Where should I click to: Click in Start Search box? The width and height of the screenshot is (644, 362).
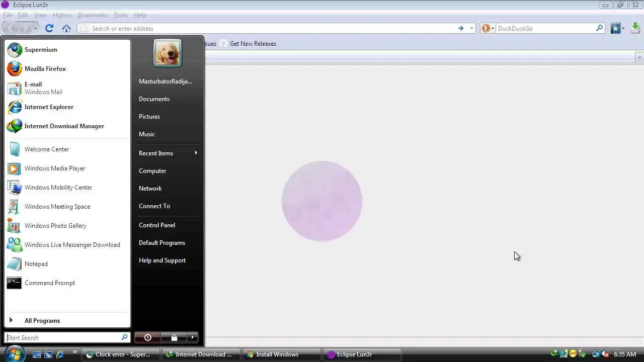click(x=67, y=337)
